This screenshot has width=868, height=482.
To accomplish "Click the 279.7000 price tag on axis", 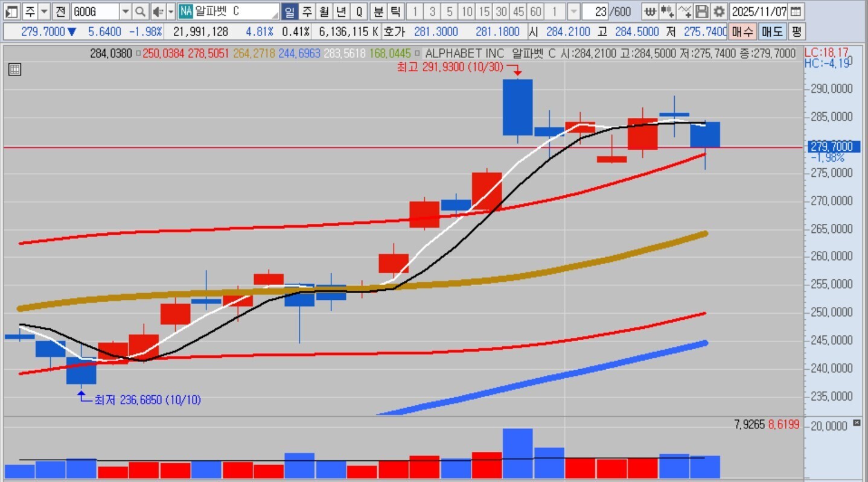I will tap(835, 147).
